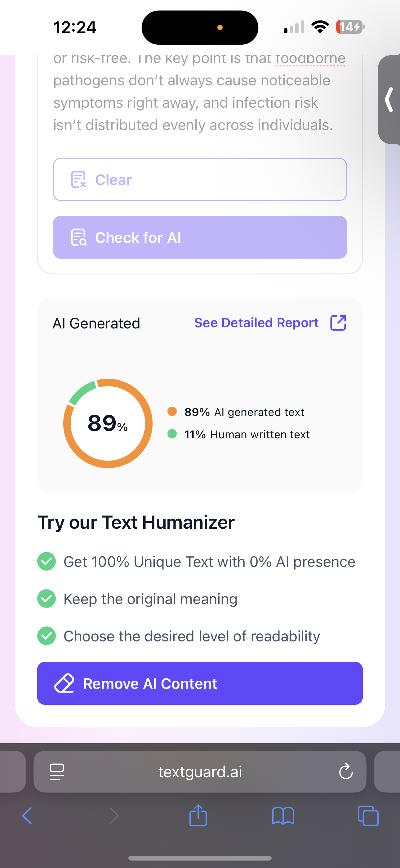Tap the eraser icon on Remove AI Content

(x=64, y=683)
